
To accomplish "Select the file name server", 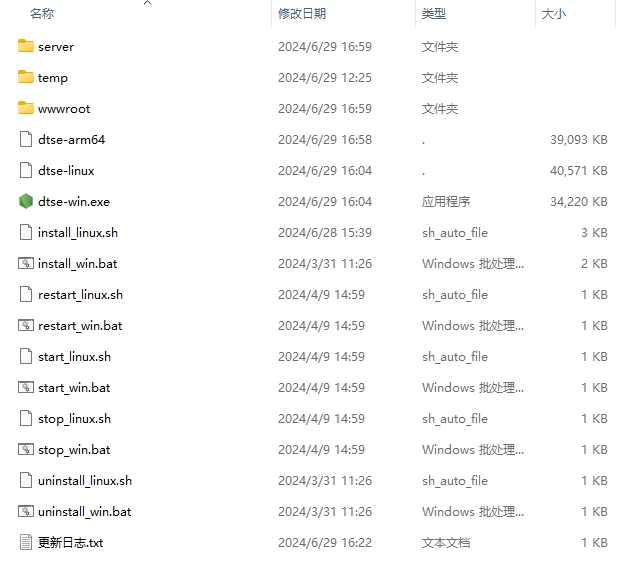I will pyautogui.click(x=56, y=47).
